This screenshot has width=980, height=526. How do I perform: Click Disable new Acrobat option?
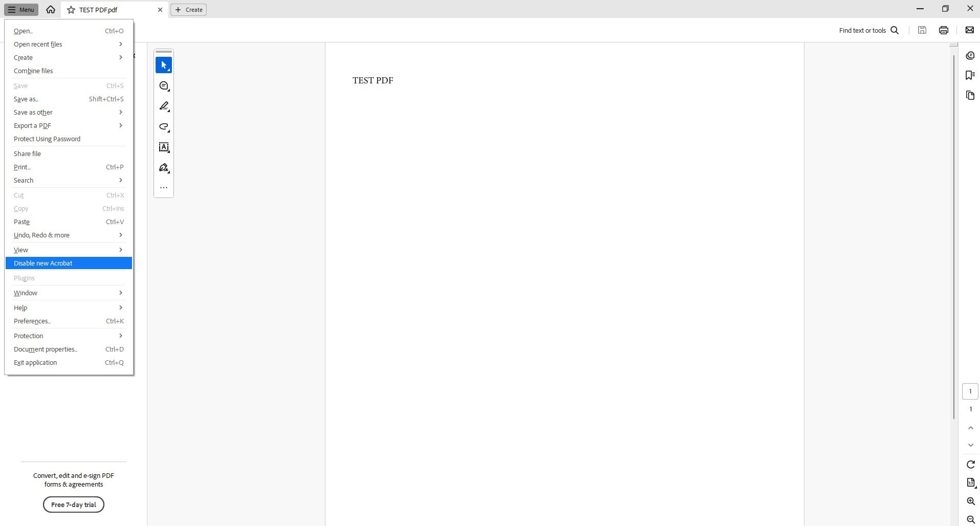point(69,263)
